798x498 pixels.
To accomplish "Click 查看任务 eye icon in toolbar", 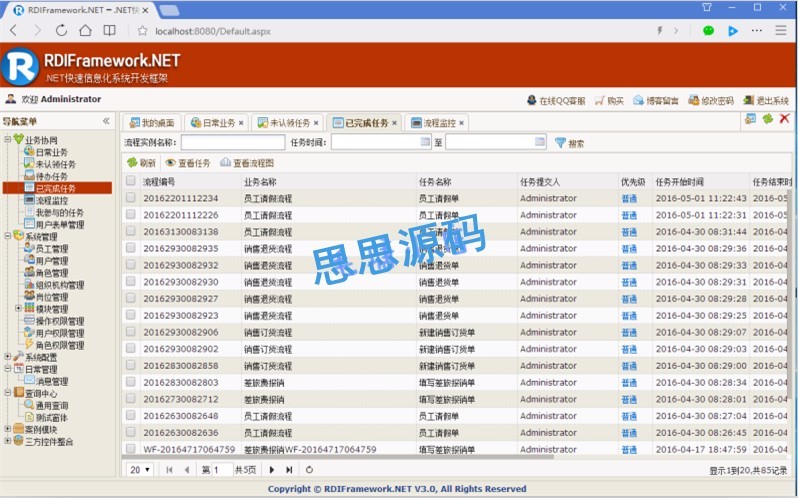I will tap(171, 163).
